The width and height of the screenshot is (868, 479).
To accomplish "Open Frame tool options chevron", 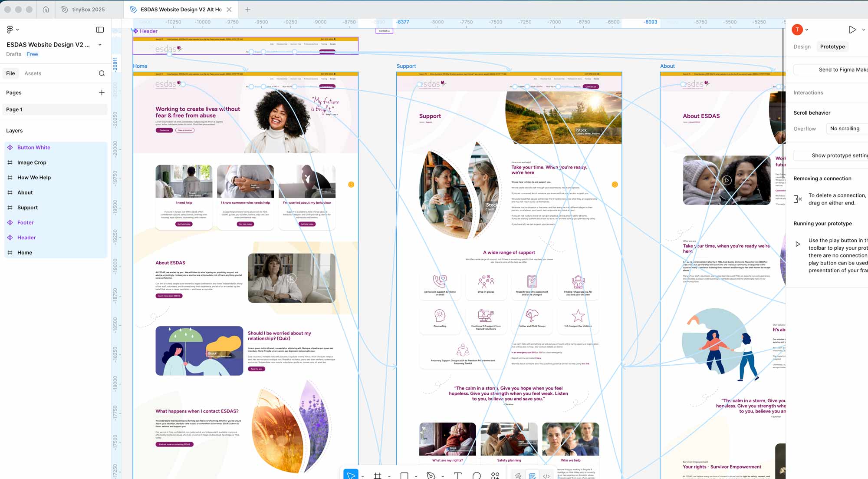I will click(389, 476).
